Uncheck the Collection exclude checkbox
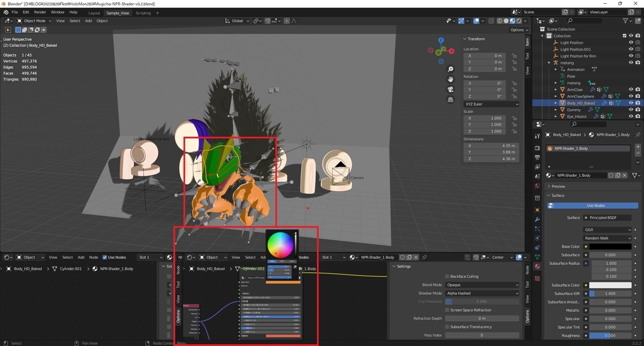Viewport: 644px width, 346px height. [624, 36]
